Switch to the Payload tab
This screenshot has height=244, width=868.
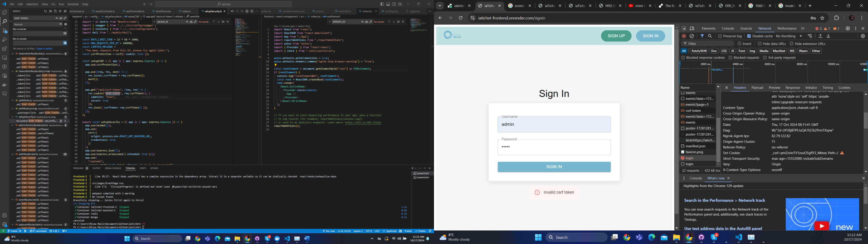(x=757, y=88)
